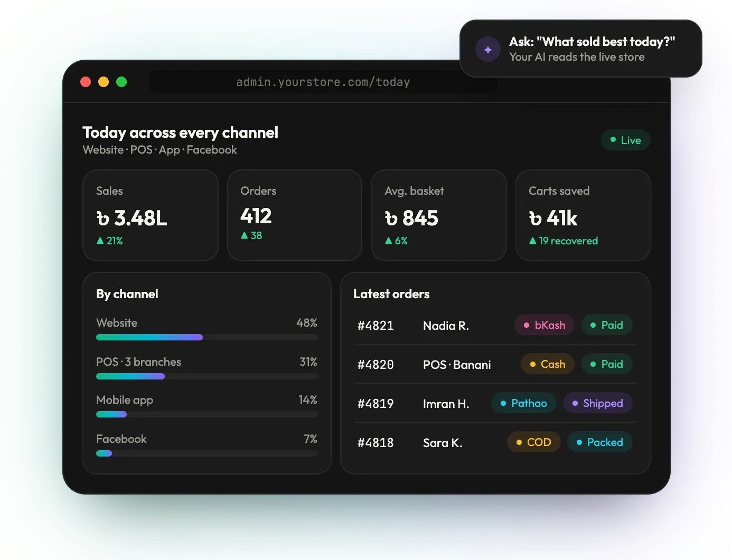Image resolution: width=732 pixels, height=560 pixels.
Task: Click the POS · Banani order source
Action: (457, 365)
